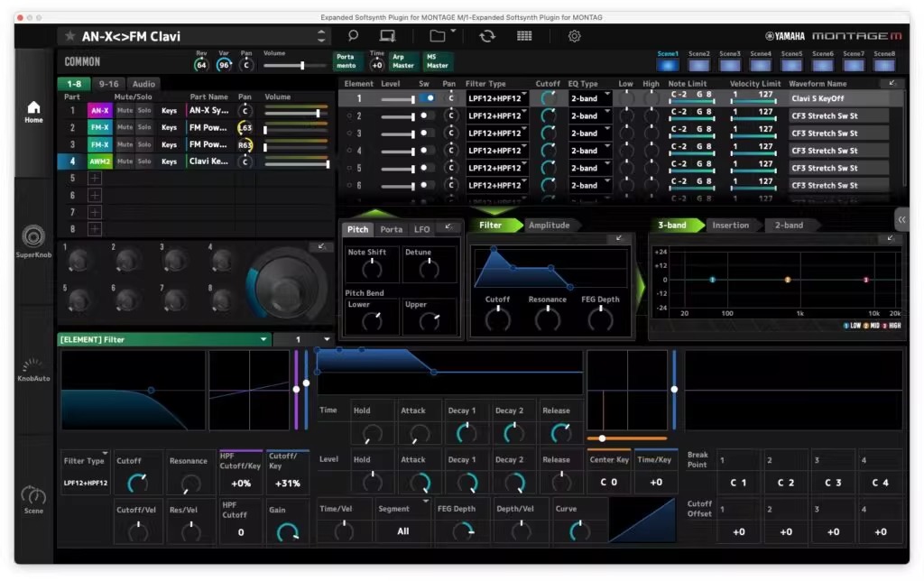Go to Home in left sidebar
924x581 pixels.
coord(33,111)
